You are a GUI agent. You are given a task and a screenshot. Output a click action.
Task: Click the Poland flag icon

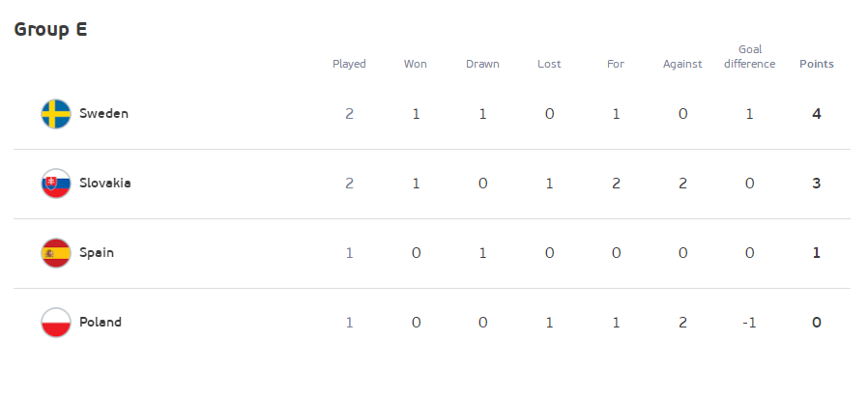(56, 323)
